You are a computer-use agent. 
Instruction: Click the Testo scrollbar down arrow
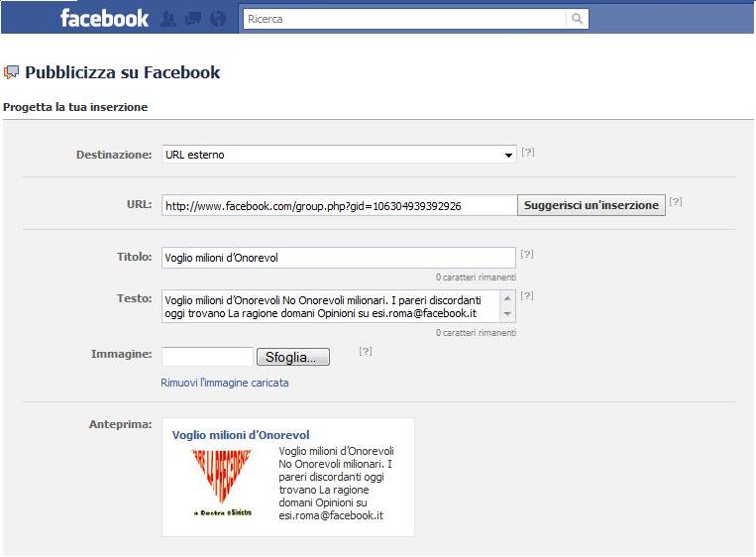click(507, 313)
